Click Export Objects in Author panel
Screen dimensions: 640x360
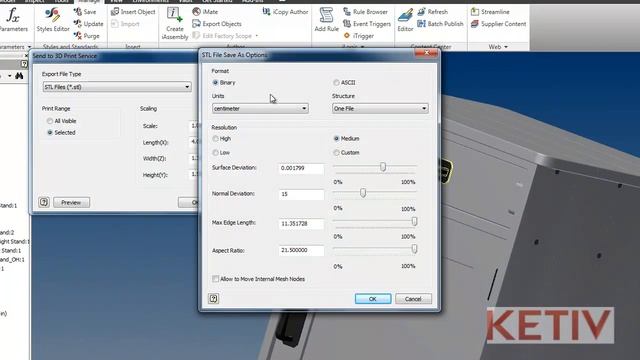tap(217, 24)
